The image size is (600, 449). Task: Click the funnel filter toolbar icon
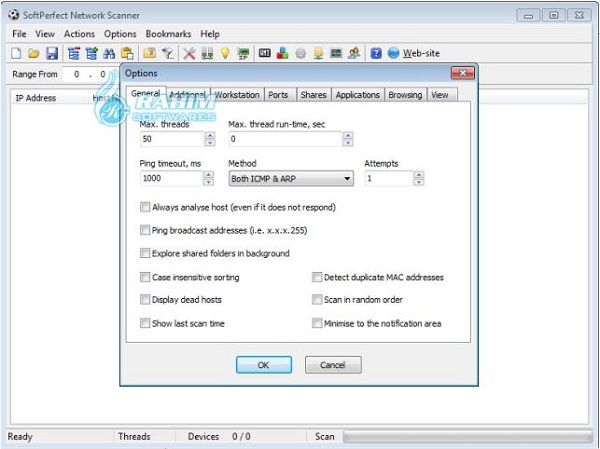168,53
